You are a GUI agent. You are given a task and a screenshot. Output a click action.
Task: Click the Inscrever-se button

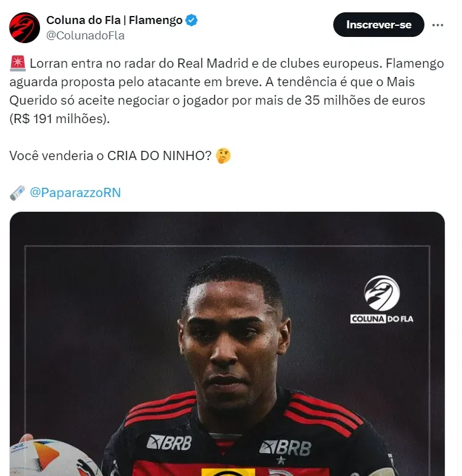[378, 25]
